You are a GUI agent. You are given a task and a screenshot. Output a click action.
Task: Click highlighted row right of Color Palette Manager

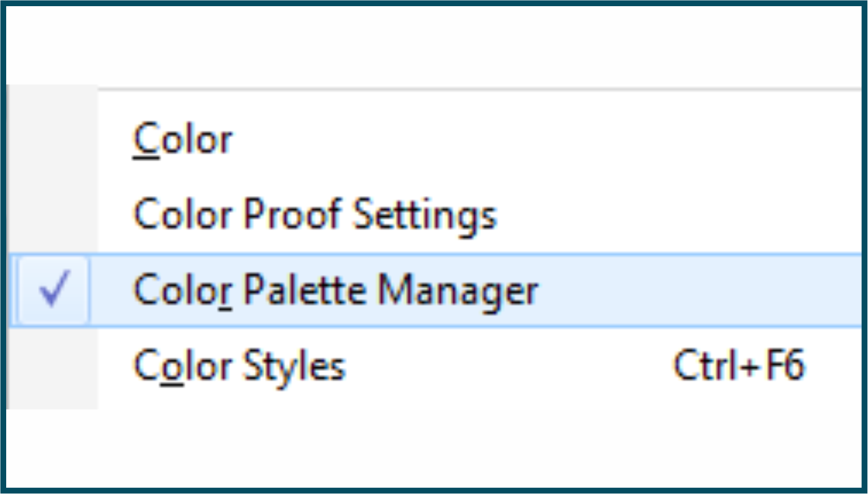(695, 290)
